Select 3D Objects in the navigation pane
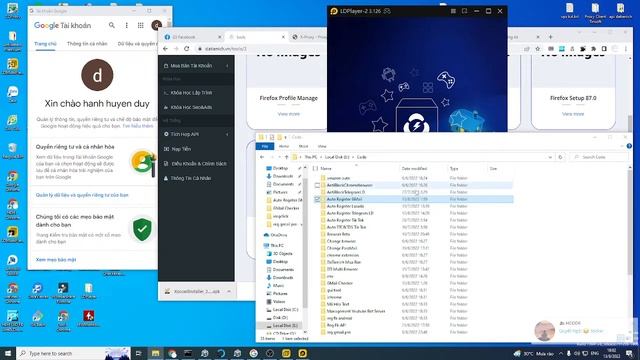 coord(282,253)
